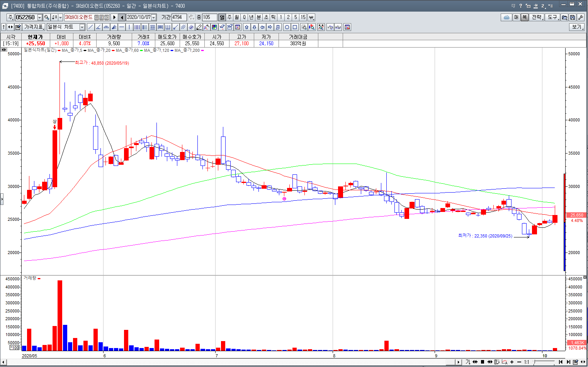Jump to chart start with skip-back control
Image resolution: width=588 pixels, height=367 pixels.
click(561, 362)
